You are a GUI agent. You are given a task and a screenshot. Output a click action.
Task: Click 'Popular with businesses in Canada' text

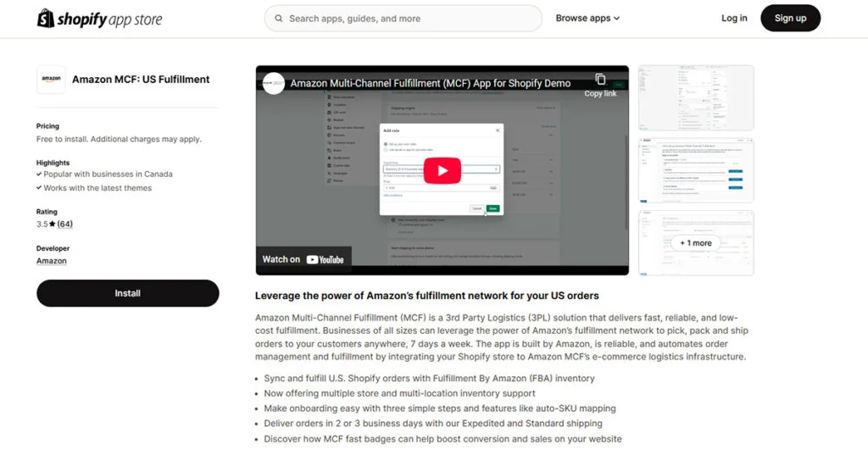(x=108, y=174)
